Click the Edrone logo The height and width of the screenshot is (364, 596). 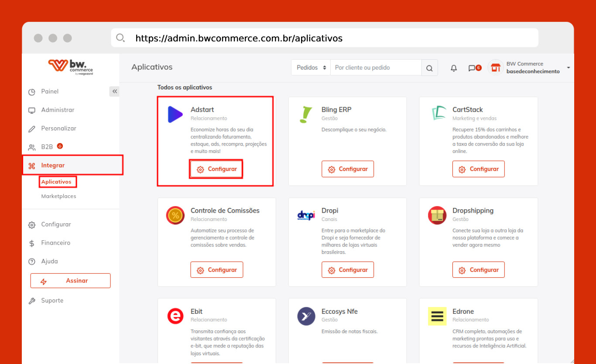point(437,316)
